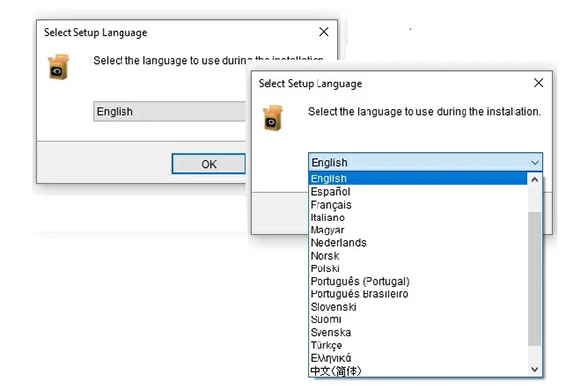This screenshot has width=588, height=389.
Task: Click scrollbar down arrow in language list
Action: pyautogui.click(x=535, y=369)
